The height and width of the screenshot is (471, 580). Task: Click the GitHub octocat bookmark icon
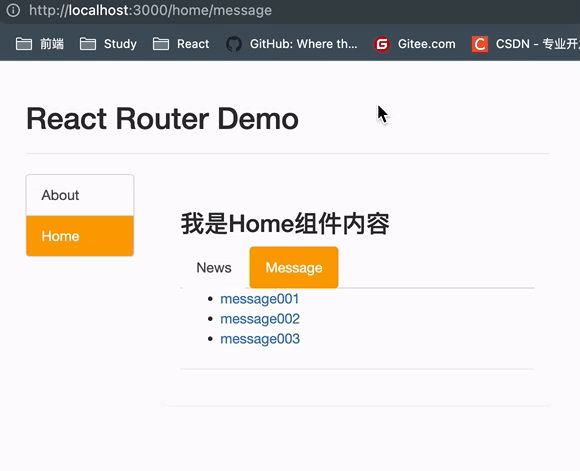point(234,44)
